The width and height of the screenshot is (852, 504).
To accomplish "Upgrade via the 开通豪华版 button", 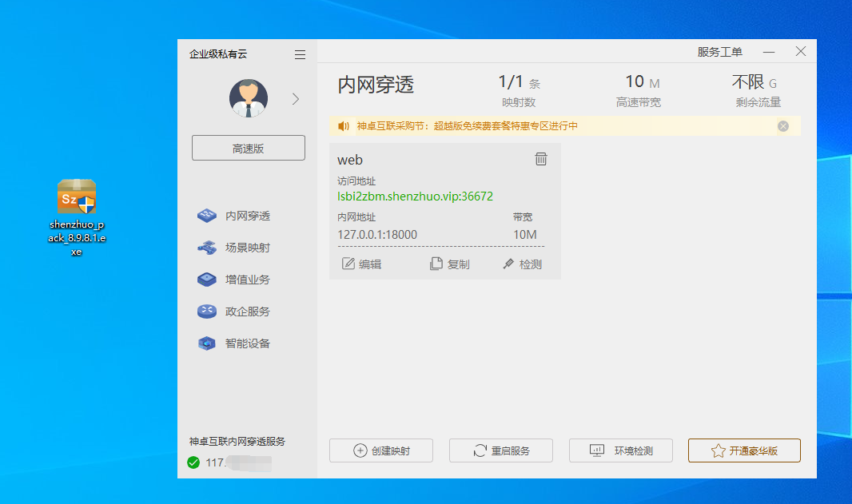I will [x=744, y=450].
